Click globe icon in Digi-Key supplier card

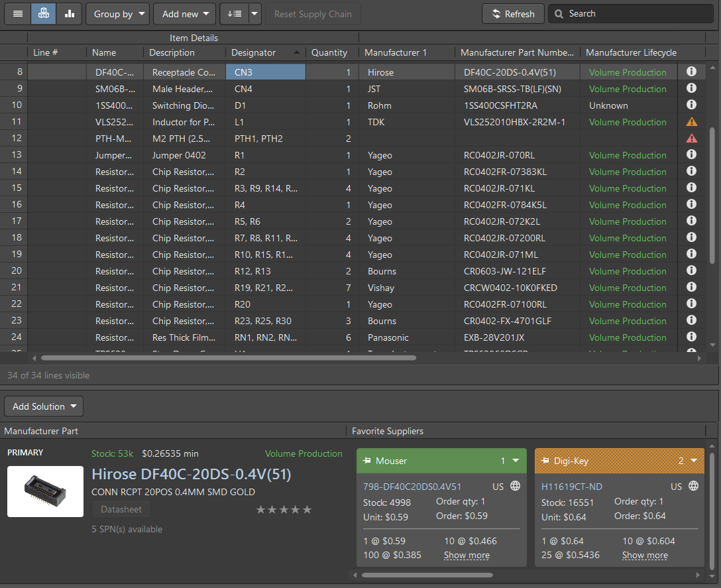point(693,486)
